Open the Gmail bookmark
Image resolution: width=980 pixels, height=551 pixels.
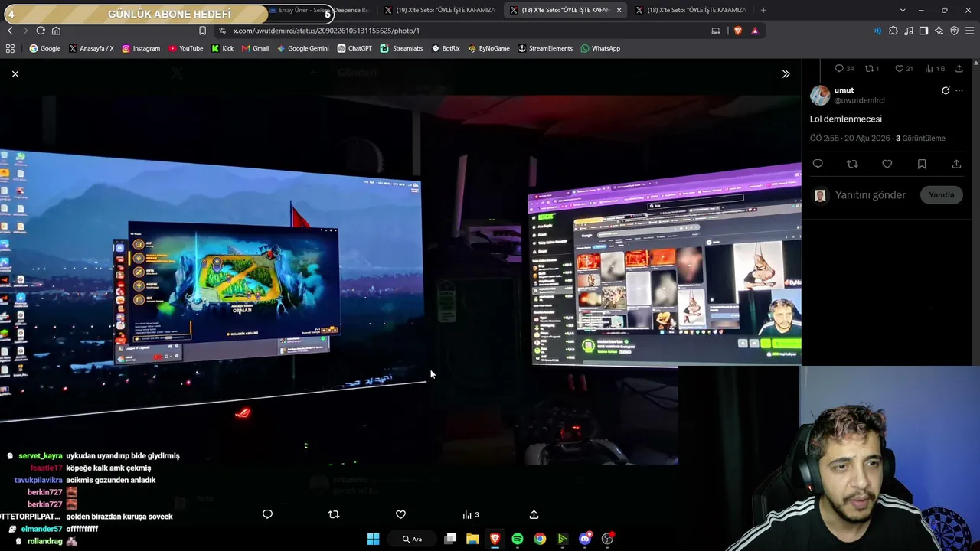pos(255,48)
